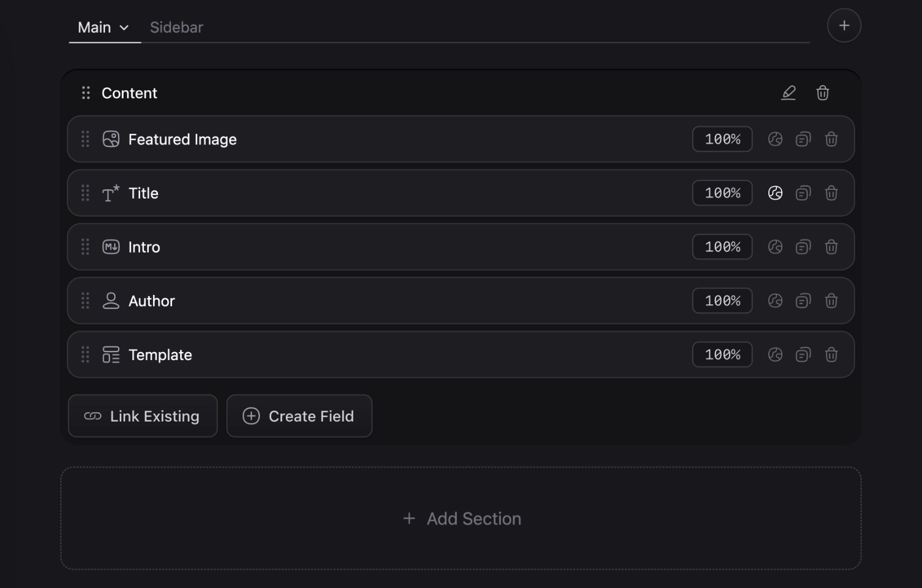Edit the Content section title via pencil icon
This screenshot has width=922, height=588.
789,93
